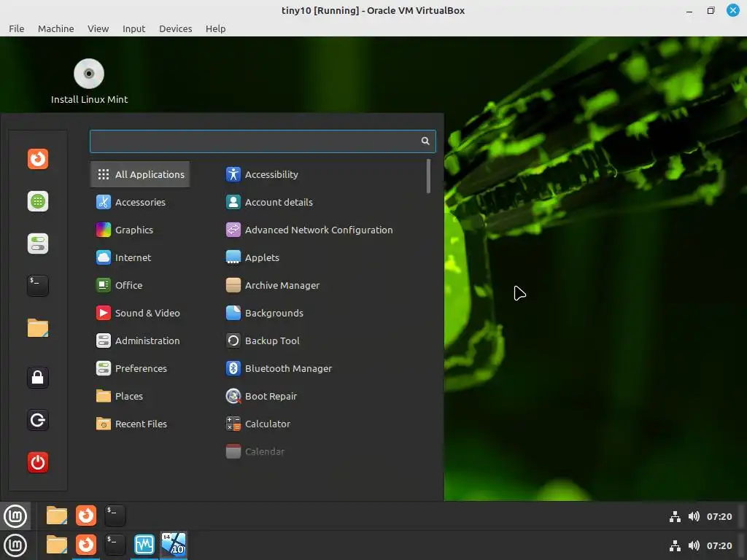Open VirtualBox Machine menu
The width and height of the screenshot is (747, 560).
point(55,28)
